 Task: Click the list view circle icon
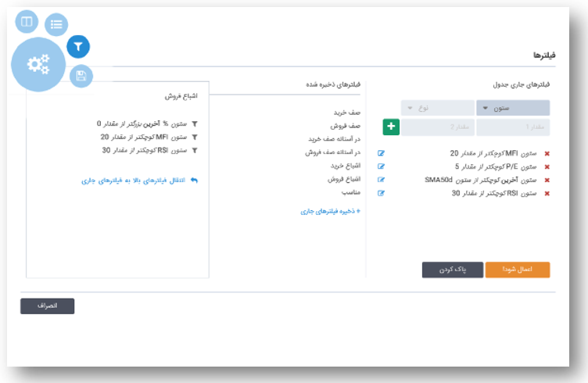click(x=56, y=25)
